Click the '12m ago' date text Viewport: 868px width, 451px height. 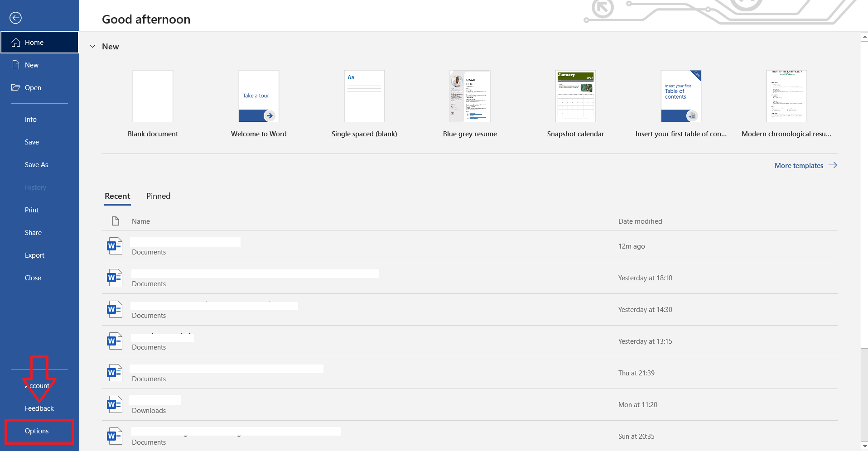coord(632,246)
